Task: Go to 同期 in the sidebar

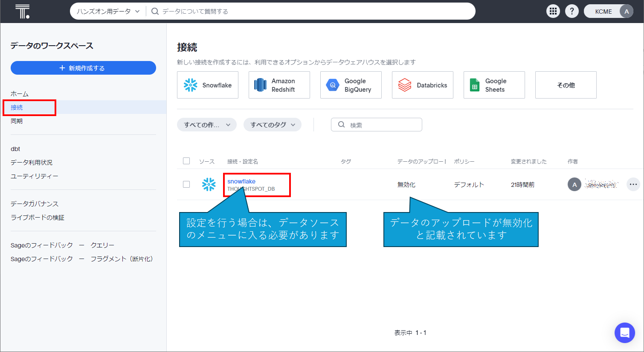Action: click(x=17, y=121)
